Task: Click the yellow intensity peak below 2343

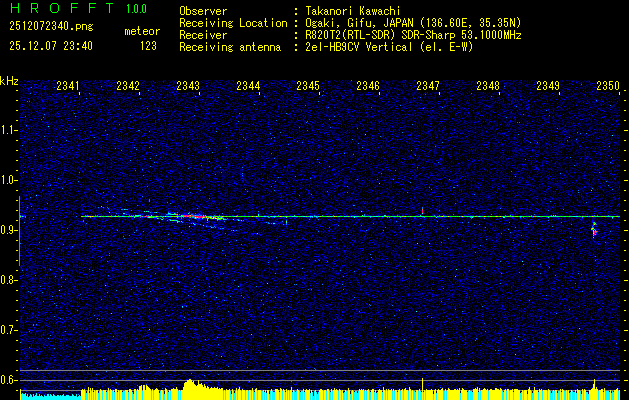Action: pos(190,388)
